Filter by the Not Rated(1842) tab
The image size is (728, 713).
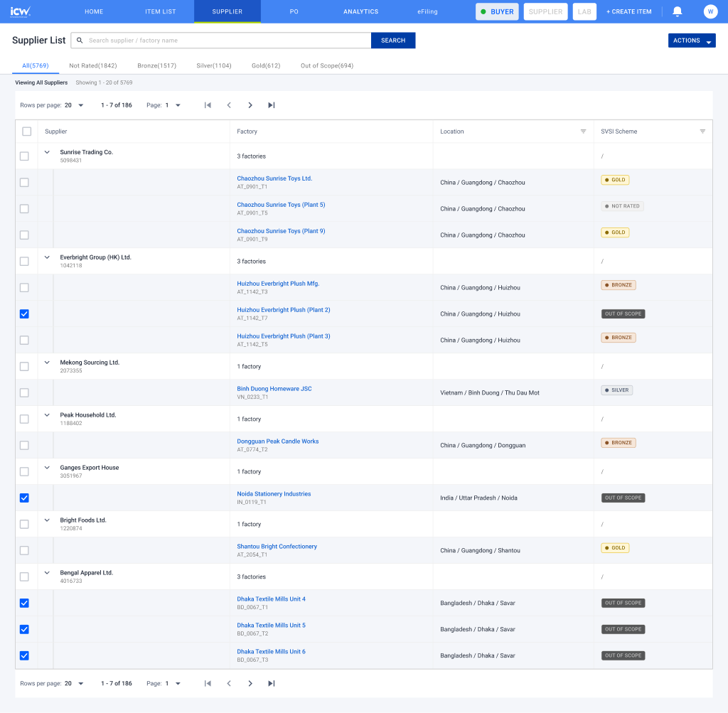pos(93,65)
